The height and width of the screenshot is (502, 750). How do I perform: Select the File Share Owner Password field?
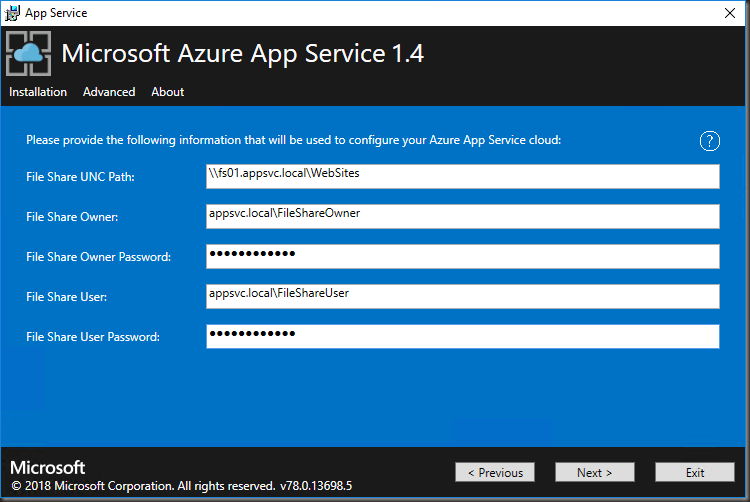coord(462,256)
